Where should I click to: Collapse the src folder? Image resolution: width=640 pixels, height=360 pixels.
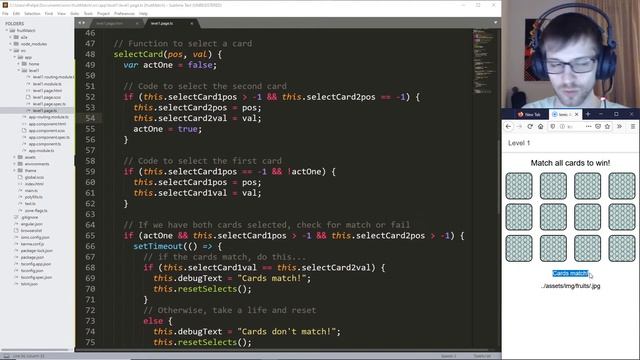[11, 51]
